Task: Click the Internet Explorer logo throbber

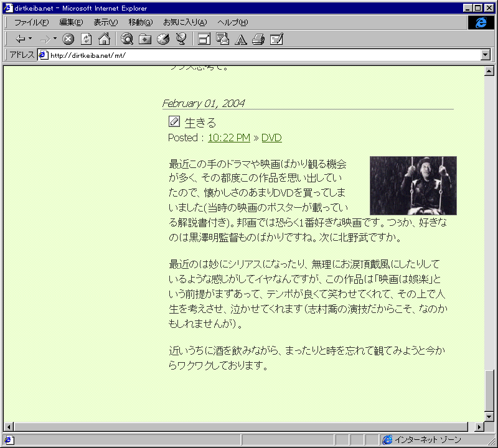Action: tap(481, 22)
